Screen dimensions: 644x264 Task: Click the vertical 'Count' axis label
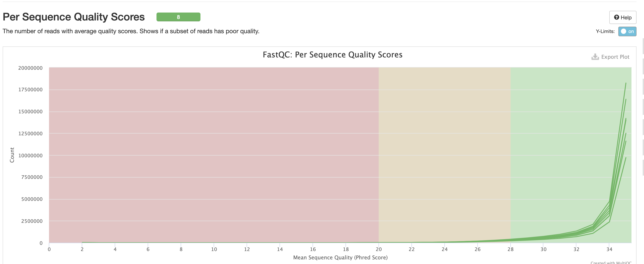12,155
